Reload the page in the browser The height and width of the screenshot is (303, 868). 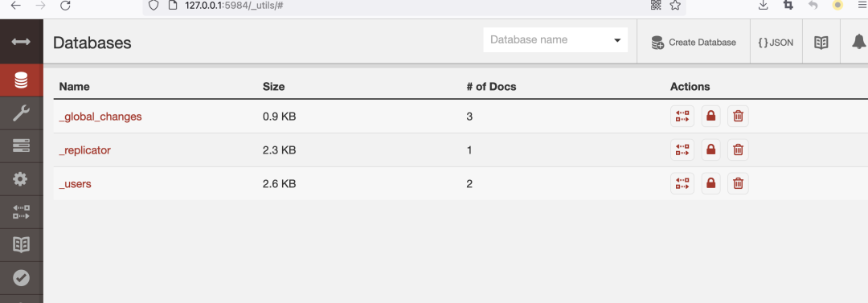pos(65,6)
